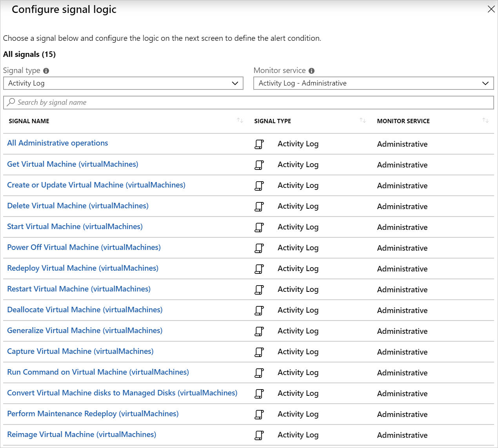Image resolution: width=498 pixels, height=448 pixels.
Task: Select All Administrative operations signal
Action: point(58,143)
